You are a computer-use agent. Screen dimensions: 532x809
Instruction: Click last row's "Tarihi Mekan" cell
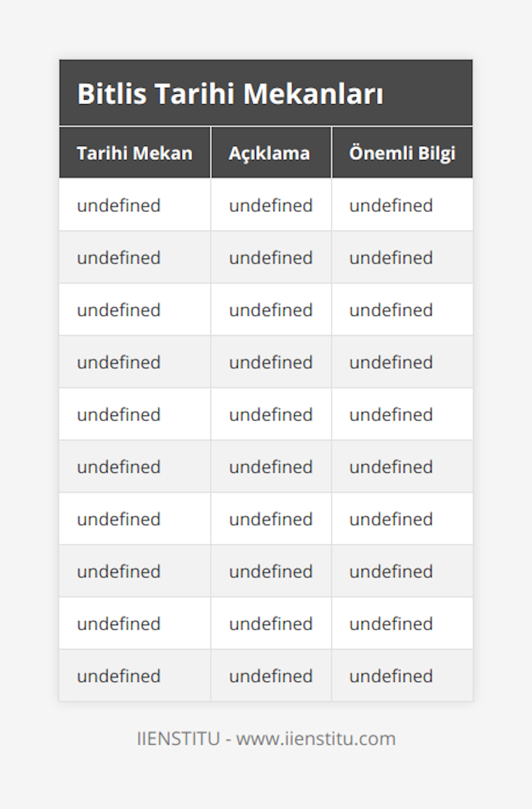click(x=119, y=676)
